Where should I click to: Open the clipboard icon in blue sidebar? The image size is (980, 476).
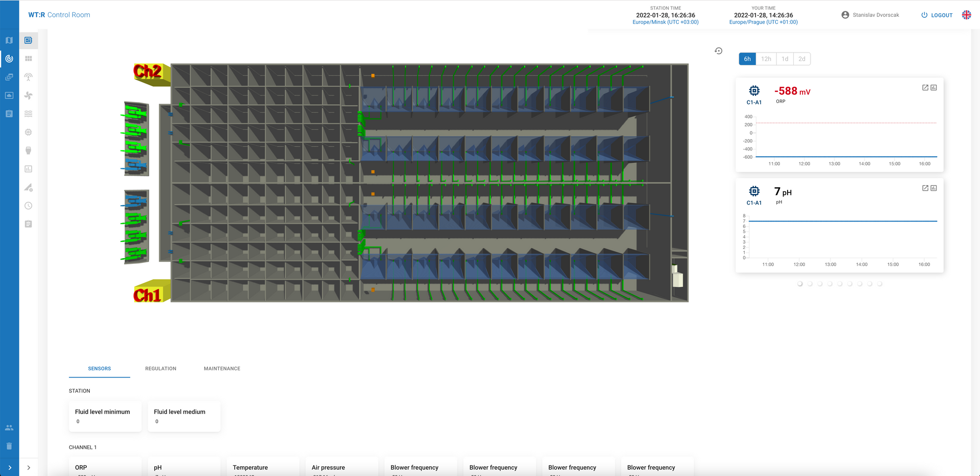(x=9, y=114)
